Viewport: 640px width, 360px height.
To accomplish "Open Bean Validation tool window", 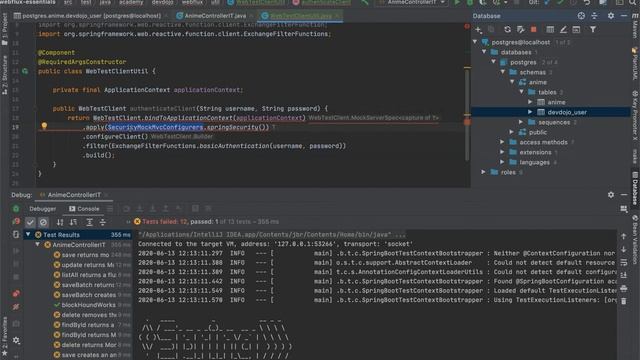I will pyautogui.click(x=635, y=239).
